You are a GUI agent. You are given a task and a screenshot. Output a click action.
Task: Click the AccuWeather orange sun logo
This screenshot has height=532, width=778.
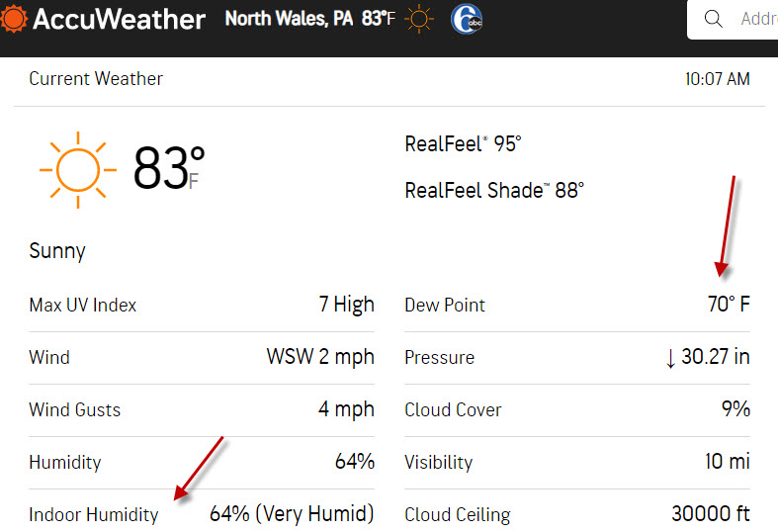[x=13, y=19]
